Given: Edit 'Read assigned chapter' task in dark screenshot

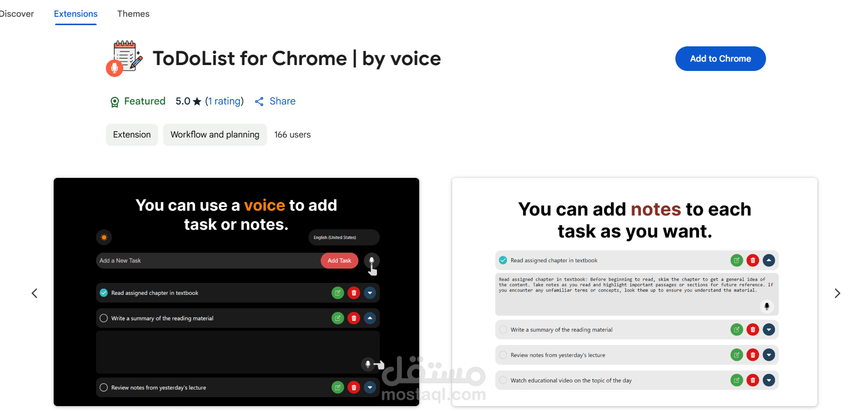Looking at the screenshot, I should pyautogui.click(x=338, y=293).
